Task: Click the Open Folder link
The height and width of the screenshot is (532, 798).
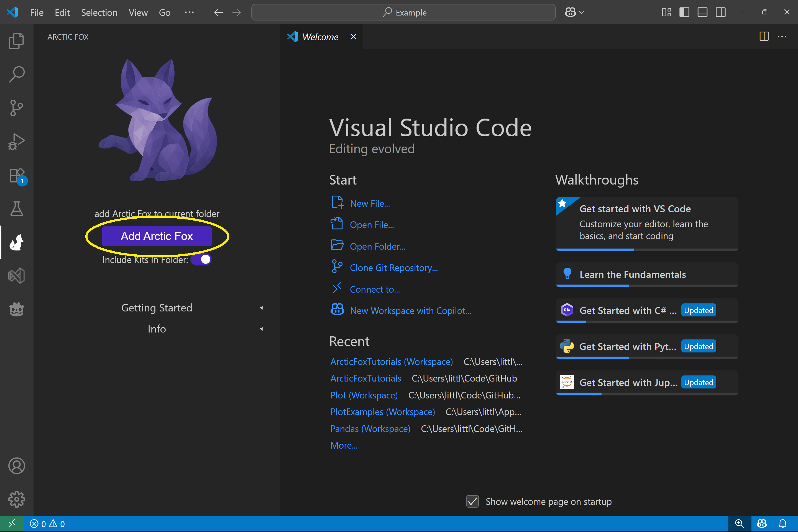Action: pyautogui.click(x=378, y=246)
